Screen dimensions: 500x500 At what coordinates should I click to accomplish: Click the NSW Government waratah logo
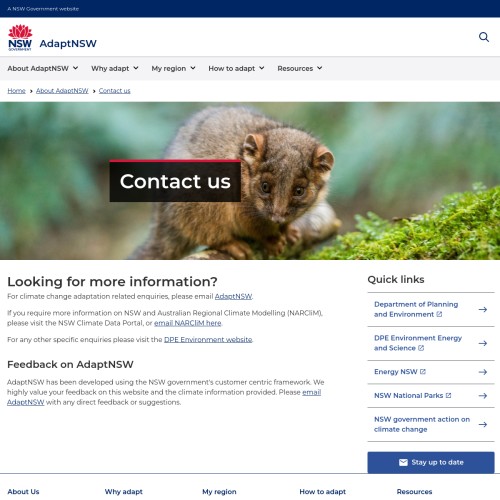coord(20,38)
